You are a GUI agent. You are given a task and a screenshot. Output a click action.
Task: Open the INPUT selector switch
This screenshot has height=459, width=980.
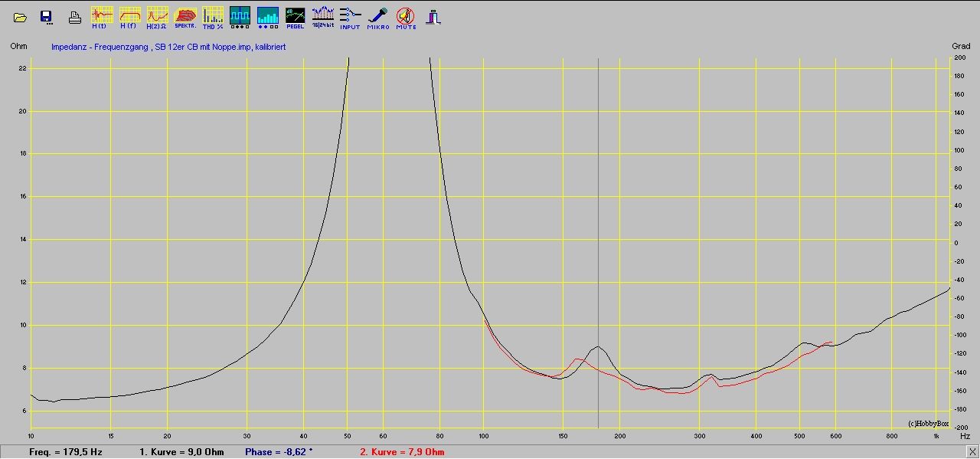(350, 17)
